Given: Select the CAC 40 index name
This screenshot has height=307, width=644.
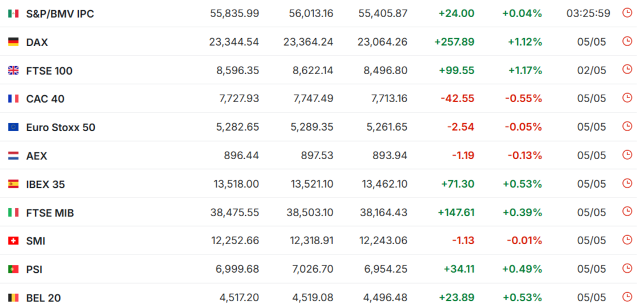Looking at the screenshot, I should pos(45,99).
